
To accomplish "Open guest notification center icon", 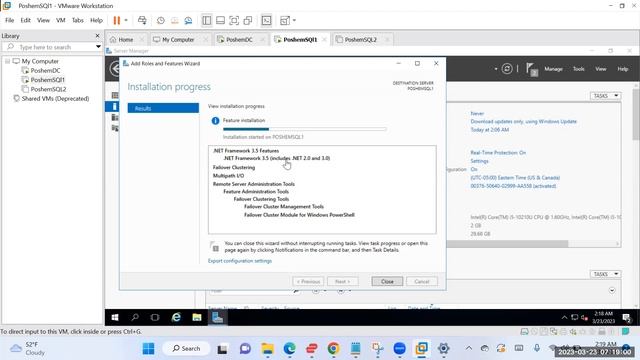I will [x=626, y=317].
